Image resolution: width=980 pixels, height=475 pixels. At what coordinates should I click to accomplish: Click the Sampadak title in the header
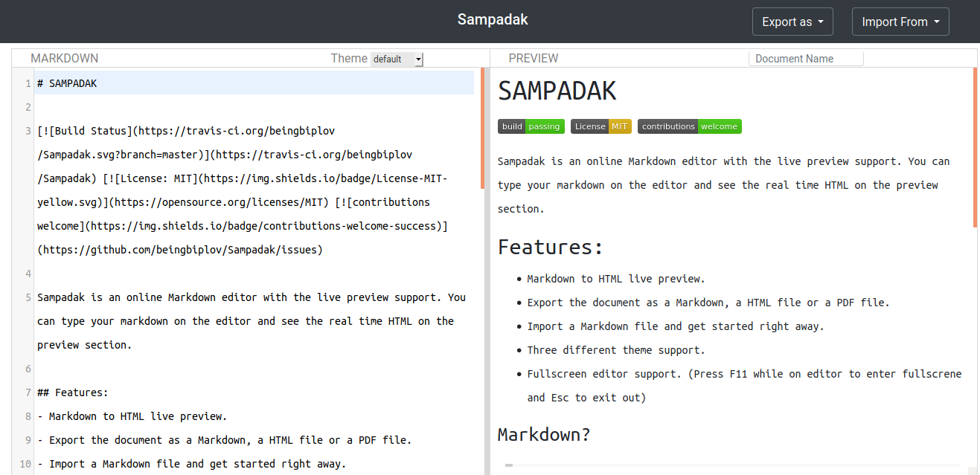coord(493,19)
